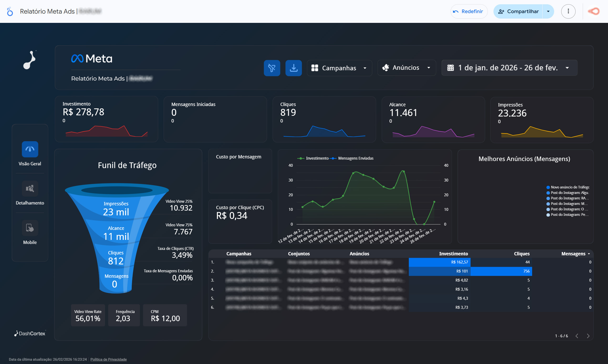Open the Mobile view page icon
This screenshot has height=364, width=608.
(x=30, y=228)
